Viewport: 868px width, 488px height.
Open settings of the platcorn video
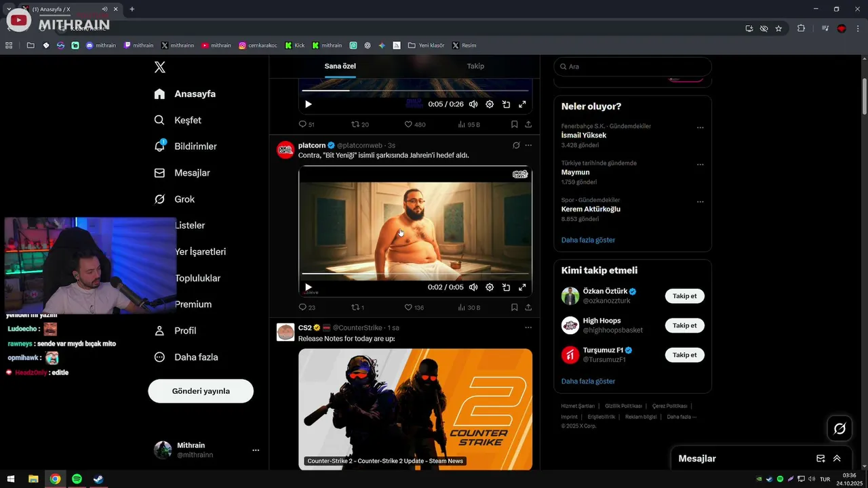[x=490, y=287]
